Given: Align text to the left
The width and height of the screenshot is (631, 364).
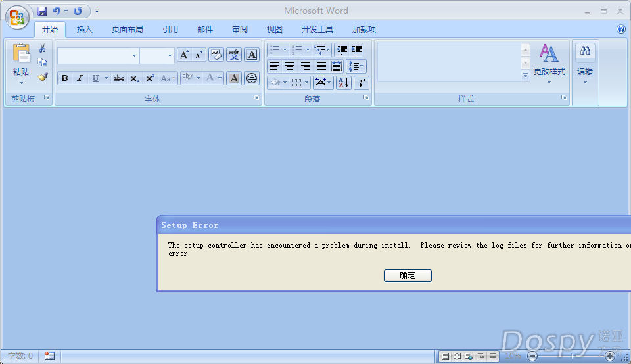Looking at the screenshot, I should click(x=275, y=66).
